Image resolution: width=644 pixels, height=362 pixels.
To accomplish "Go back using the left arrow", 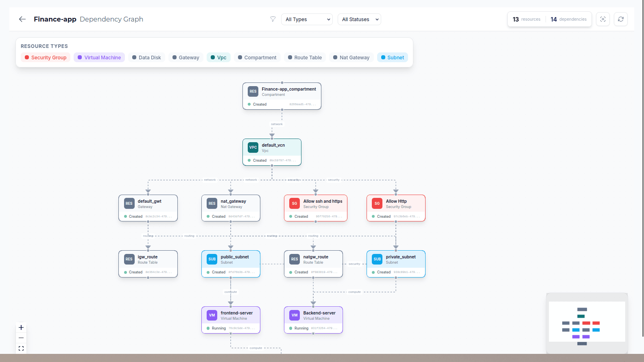I will click(x=22, y=19).
